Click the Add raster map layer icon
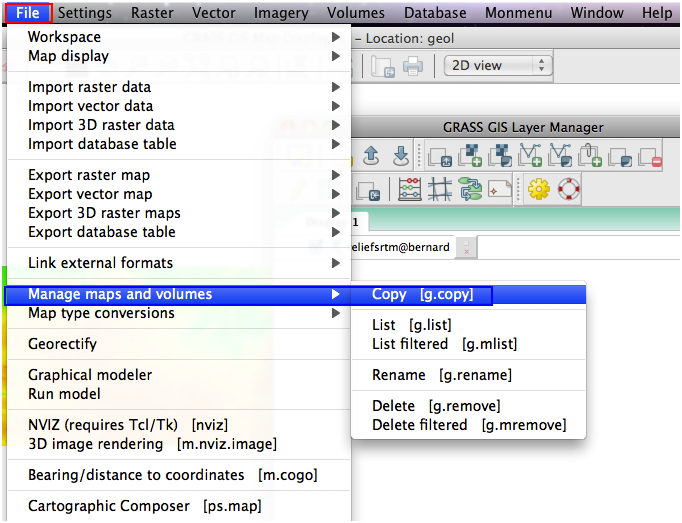 (x=471, y=156)
